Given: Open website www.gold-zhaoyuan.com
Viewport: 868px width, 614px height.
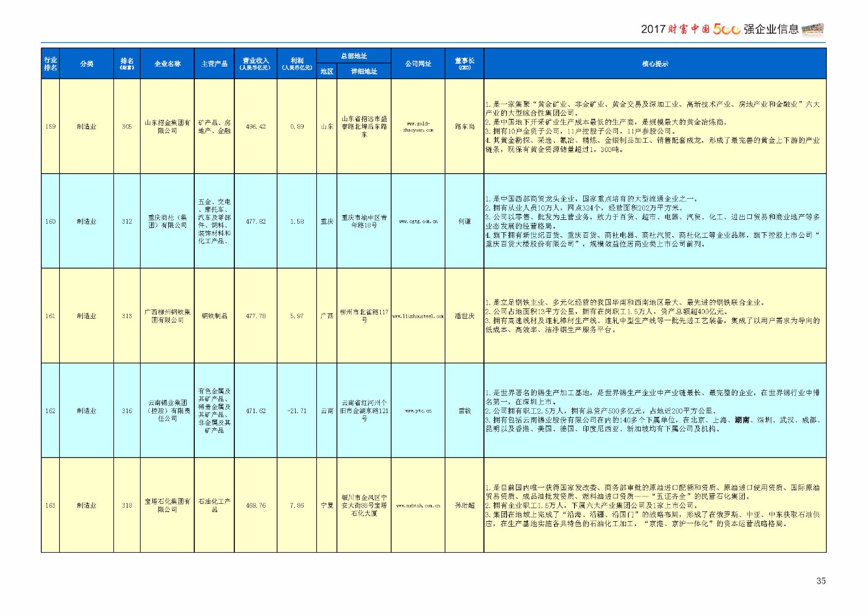Looking at the screenshot, I should click(x=418, y=126).
